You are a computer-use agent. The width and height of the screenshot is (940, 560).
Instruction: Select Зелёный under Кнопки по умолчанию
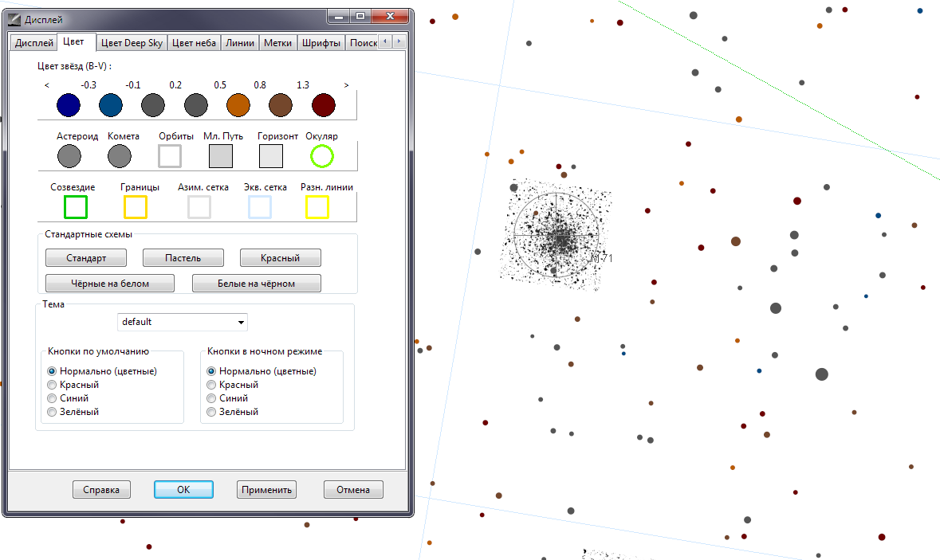click(x=53, y=412)
